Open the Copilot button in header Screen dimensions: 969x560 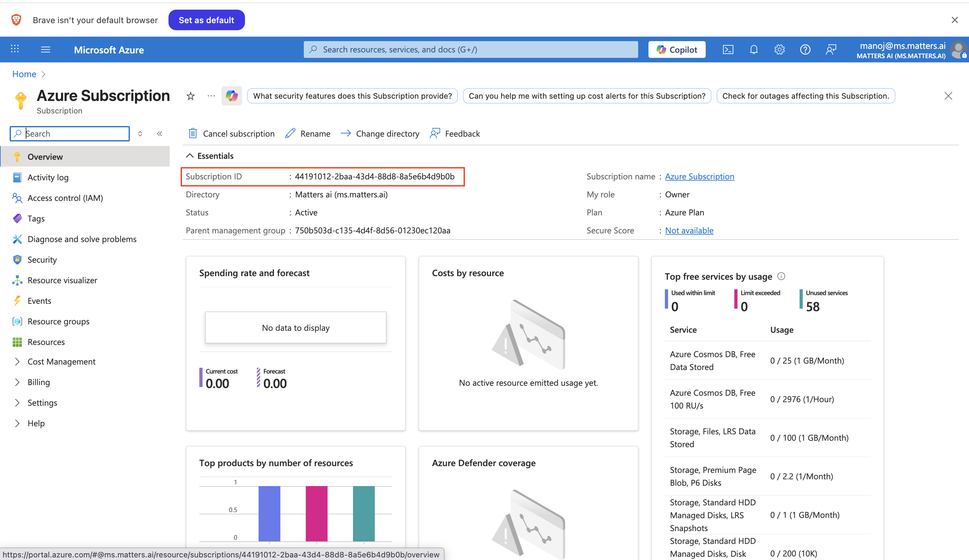click(x=677, y=50)
